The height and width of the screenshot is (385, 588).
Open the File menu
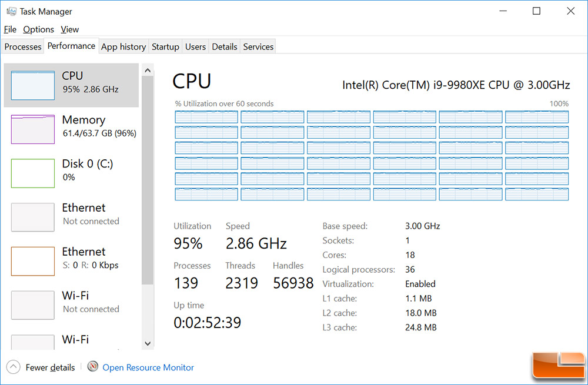tap(10, 29)
